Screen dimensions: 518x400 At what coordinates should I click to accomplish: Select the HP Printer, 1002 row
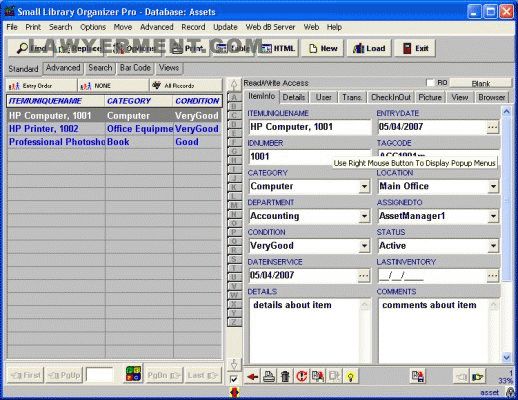(114, 129)
